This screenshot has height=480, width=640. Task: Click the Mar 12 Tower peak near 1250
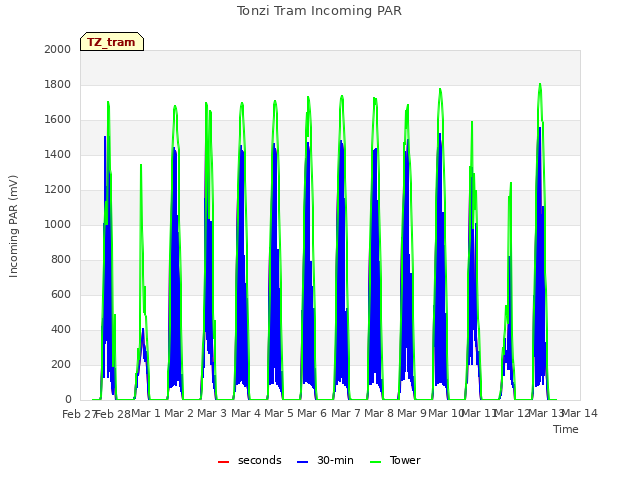point(511,183)
